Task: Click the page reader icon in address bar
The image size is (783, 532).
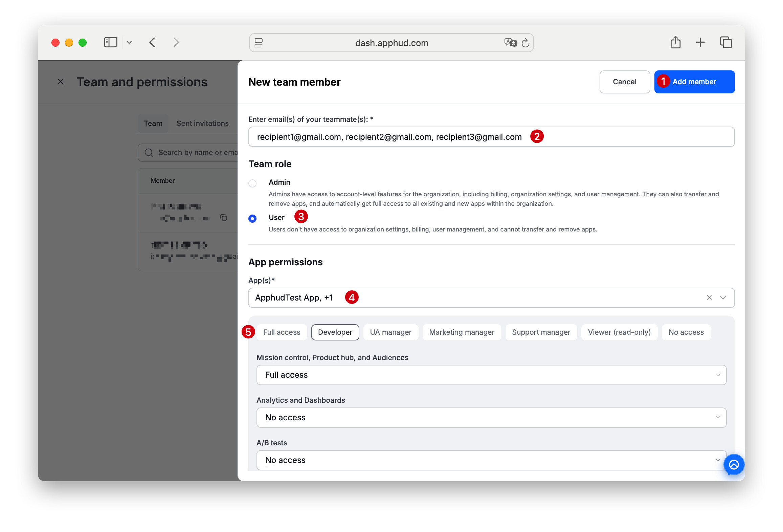Action: click(259, 43)
